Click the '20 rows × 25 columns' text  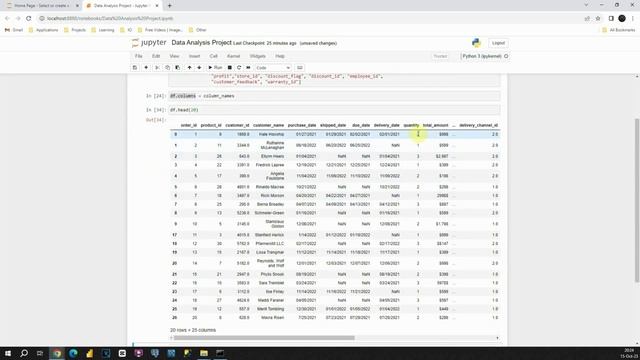[193, 330]
